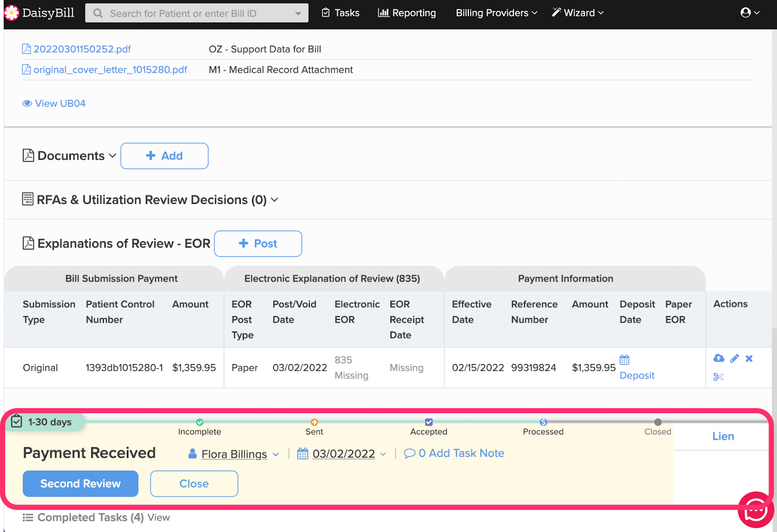Click the Deposit link

[x=637, y=376]
